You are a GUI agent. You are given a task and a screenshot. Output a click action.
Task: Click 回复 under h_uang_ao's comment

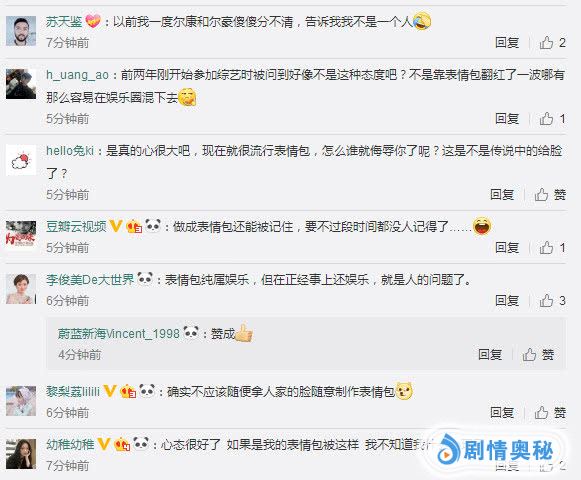[507, 119]
